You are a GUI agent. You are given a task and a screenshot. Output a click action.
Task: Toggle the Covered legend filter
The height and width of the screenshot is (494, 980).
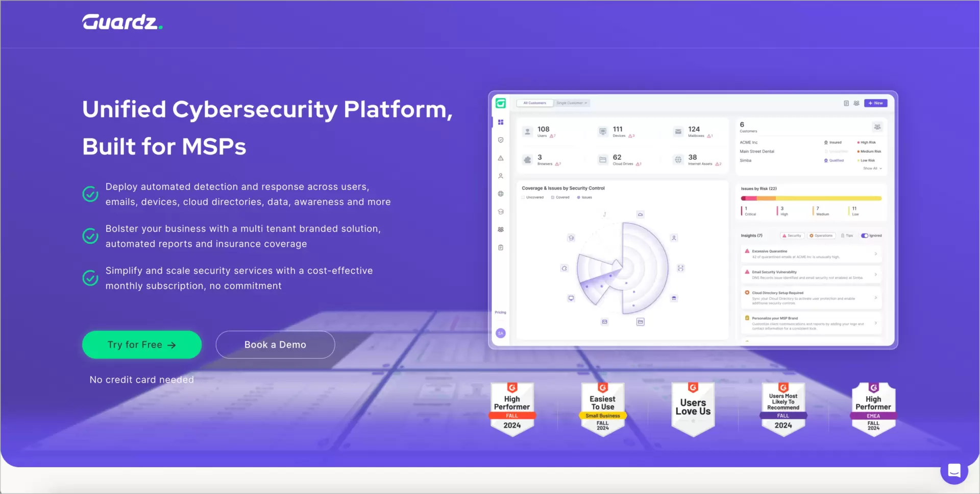[560, 197]
